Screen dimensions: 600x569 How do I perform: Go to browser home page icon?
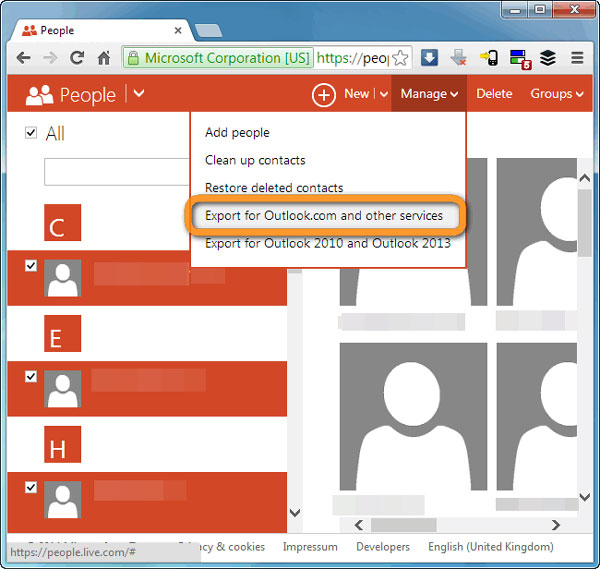coord(104,58)
